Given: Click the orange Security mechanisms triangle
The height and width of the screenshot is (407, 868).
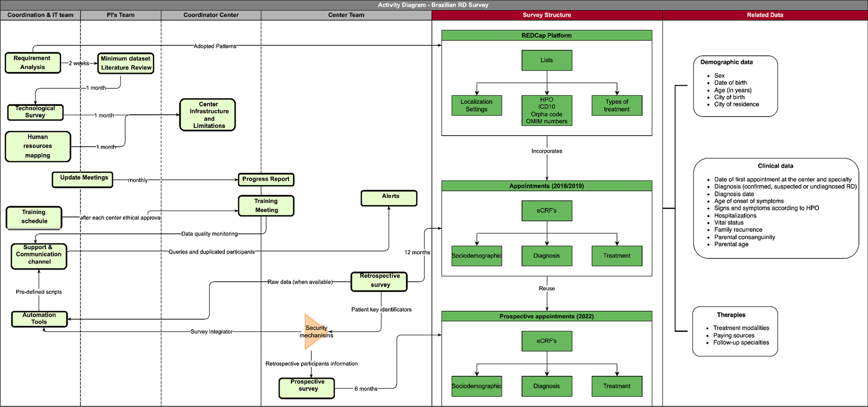Looking at the screenshot, I should click(315, 332).
